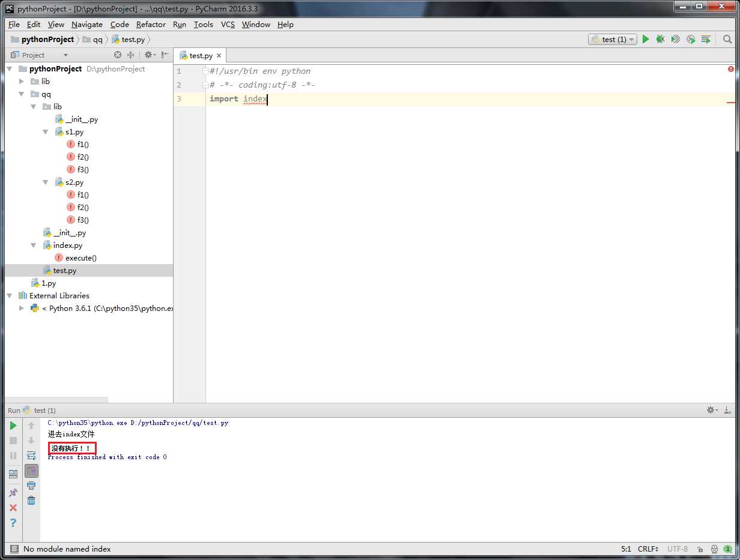The height and width of the screenshot is (560, 740).
Task: Hide the Project tool window
Action: (x=165, y=55)
